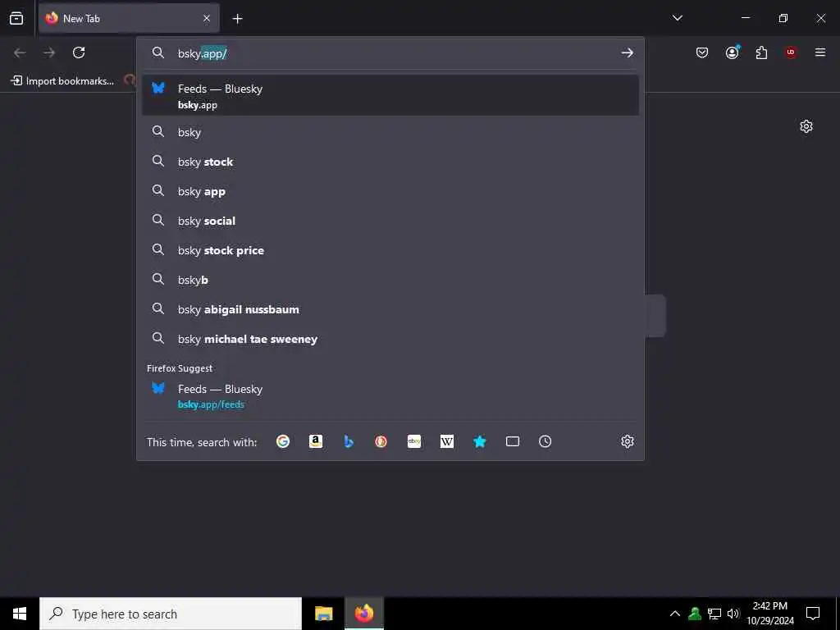Image resolution: width=840 pixels, height=630 pixels.
Task: Search in open Tabs icon
Action: pyautogui.click(x=513, y=441)
